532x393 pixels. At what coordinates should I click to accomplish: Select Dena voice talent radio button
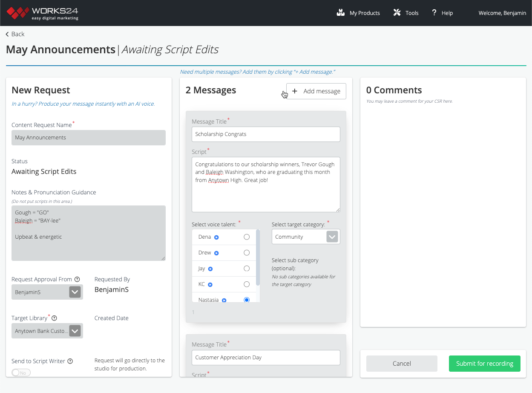(247, 237)
